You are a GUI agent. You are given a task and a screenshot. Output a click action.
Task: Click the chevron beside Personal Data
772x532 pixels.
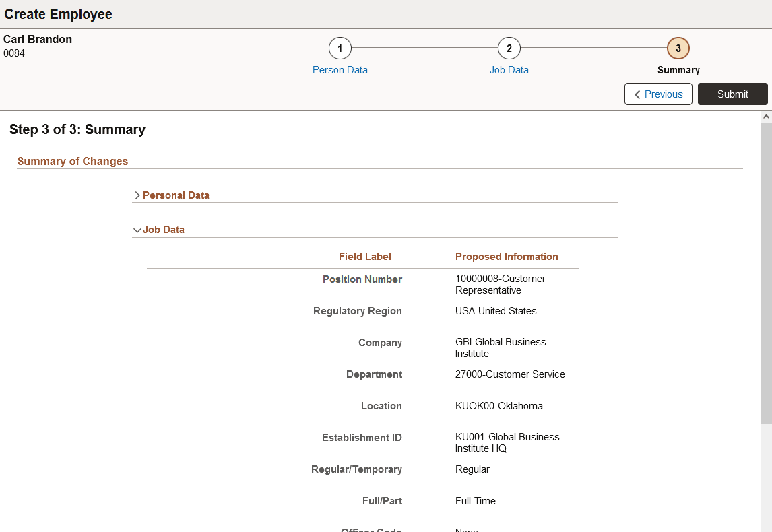tap(137, 195)
